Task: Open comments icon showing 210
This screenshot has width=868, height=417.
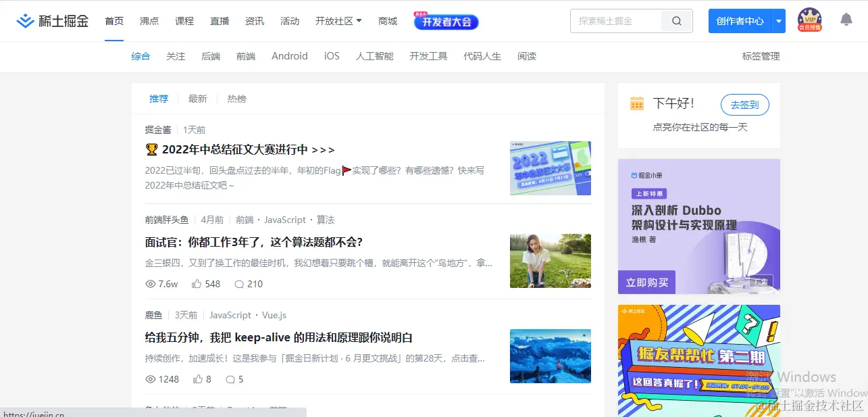Action: tap(238, 284)
